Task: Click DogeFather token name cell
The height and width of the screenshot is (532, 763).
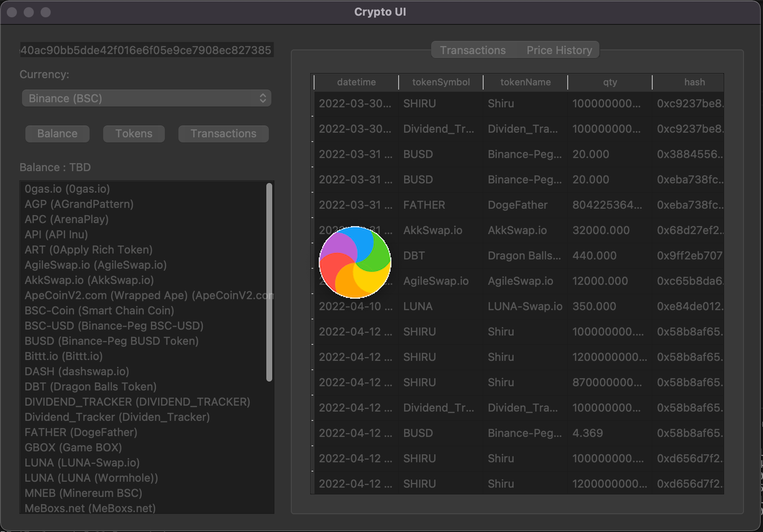Action: (525, 205)
